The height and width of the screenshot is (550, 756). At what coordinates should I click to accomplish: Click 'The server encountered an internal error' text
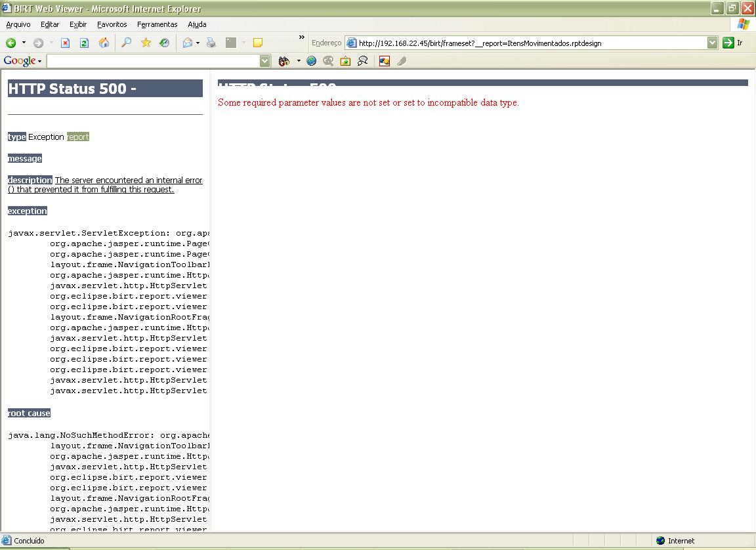[x=129, y=180]
